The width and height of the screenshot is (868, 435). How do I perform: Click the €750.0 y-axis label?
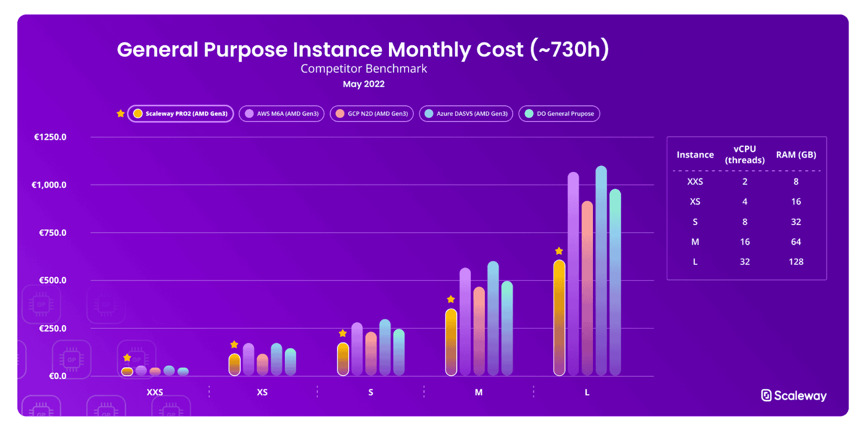(x=53, y=233)
